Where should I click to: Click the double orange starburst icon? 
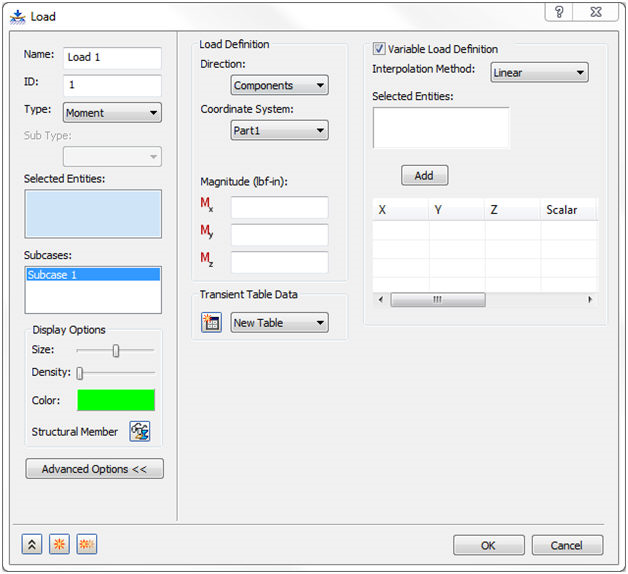point(87,544)
